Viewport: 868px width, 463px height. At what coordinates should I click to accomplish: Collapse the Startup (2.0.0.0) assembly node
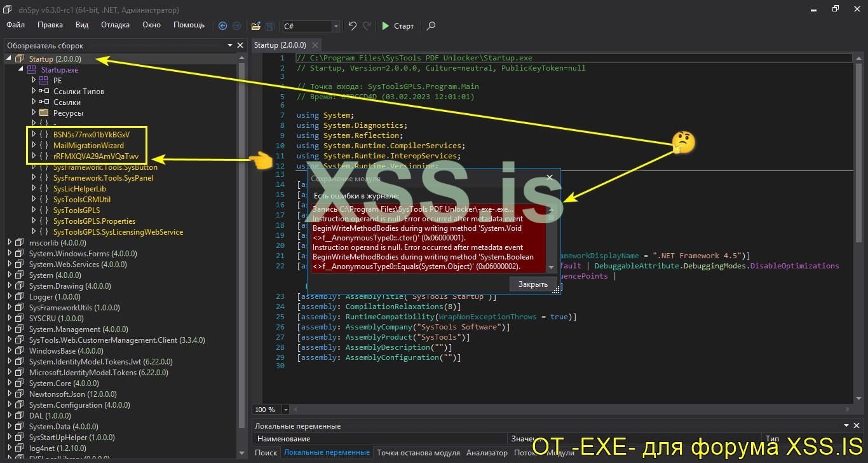10,59
